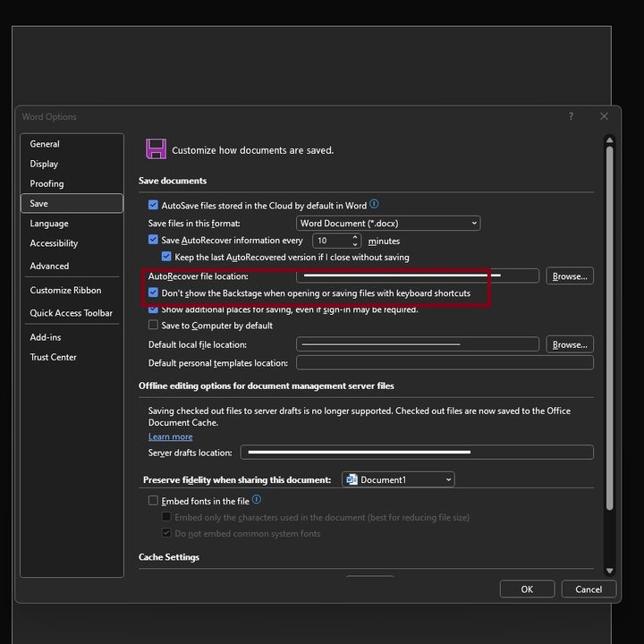This screenshot has height=644, width=644.
Task: Increase AutoRecover minutes with up arrow
Action: coord(355,237)
